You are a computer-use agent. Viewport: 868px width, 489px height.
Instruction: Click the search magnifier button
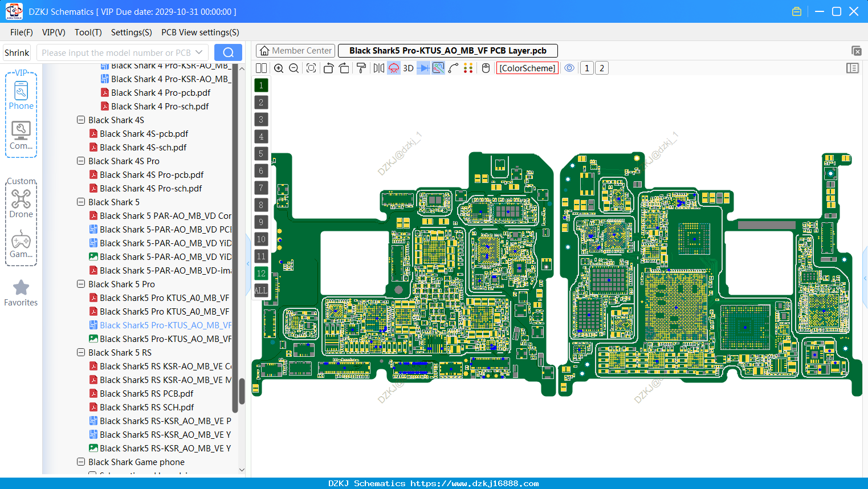click(x=228, y=52)
